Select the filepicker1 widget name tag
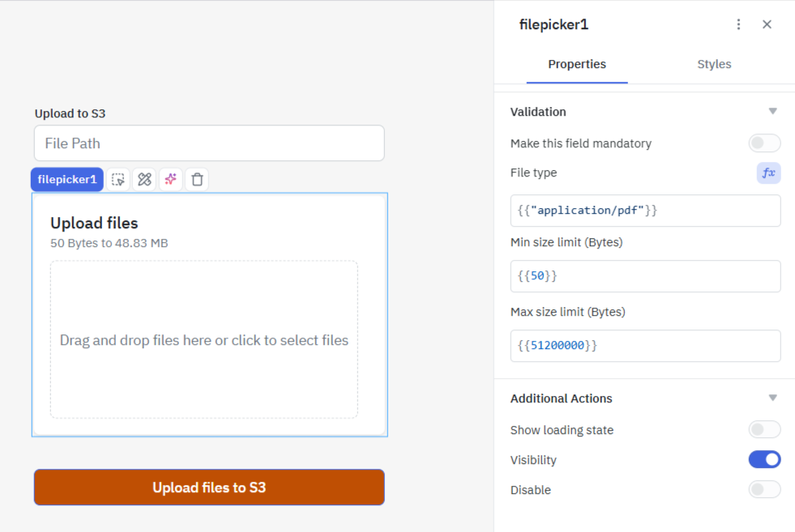The width and height of the screenshot is (795, 532). 67,180
